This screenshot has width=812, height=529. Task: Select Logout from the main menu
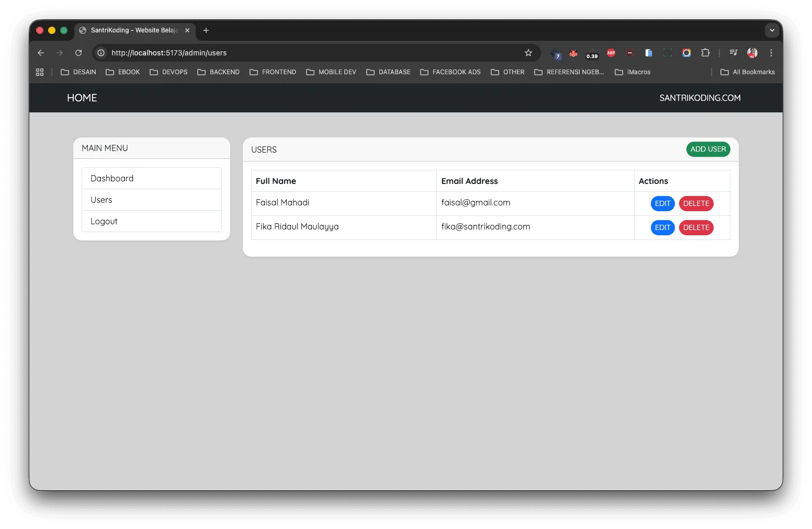click(152, 221)
